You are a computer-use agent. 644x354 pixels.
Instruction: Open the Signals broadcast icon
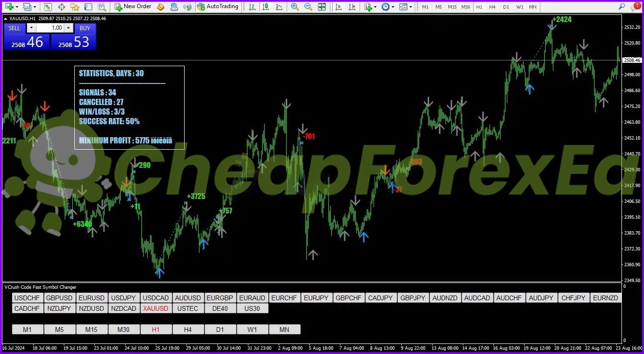[x=187, y=7]
